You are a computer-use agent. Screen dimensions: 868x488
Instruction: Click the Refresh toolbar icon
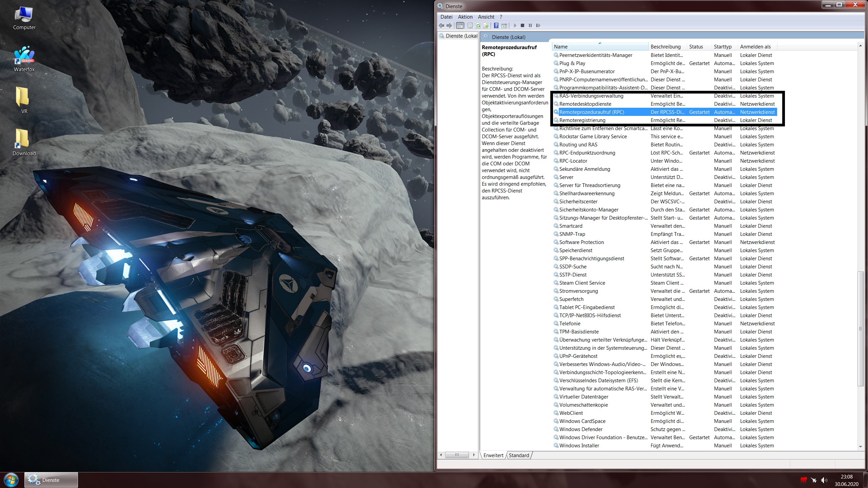pyautogui.click(x=478, y=25)
